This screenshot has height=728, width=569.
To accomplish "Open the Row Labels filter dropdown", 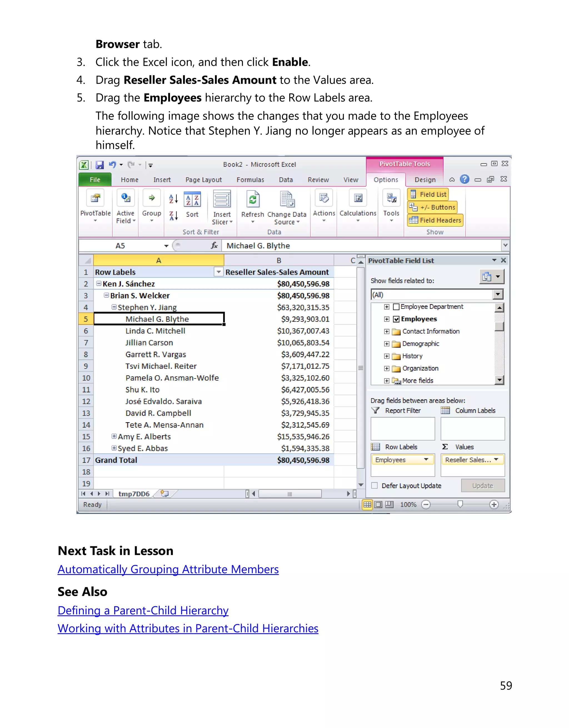I will [219, 272].
